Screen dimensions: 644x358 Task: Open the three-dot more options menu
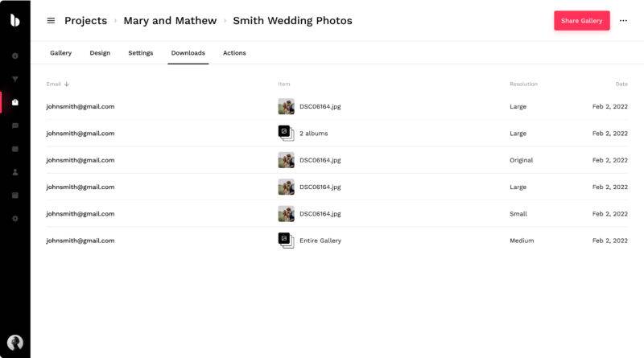pos(623,21)
